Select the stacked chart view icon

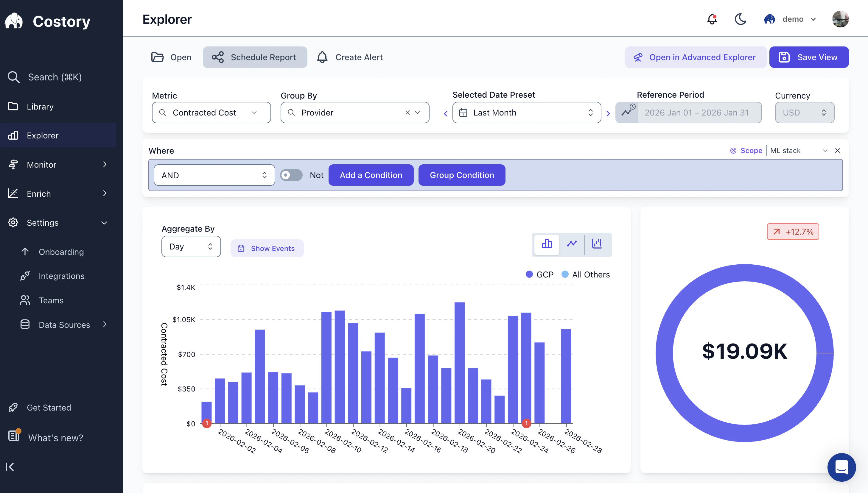point(597,244)
